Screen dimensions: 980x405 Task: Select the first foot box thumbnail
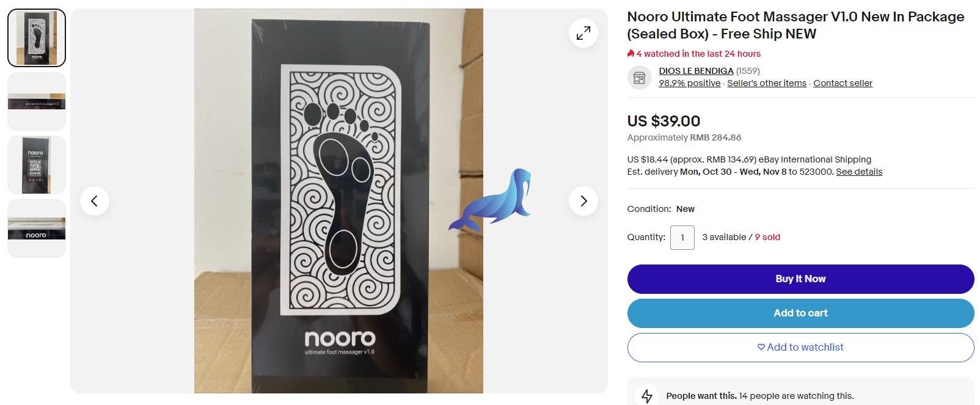click(x=37, y=38)
